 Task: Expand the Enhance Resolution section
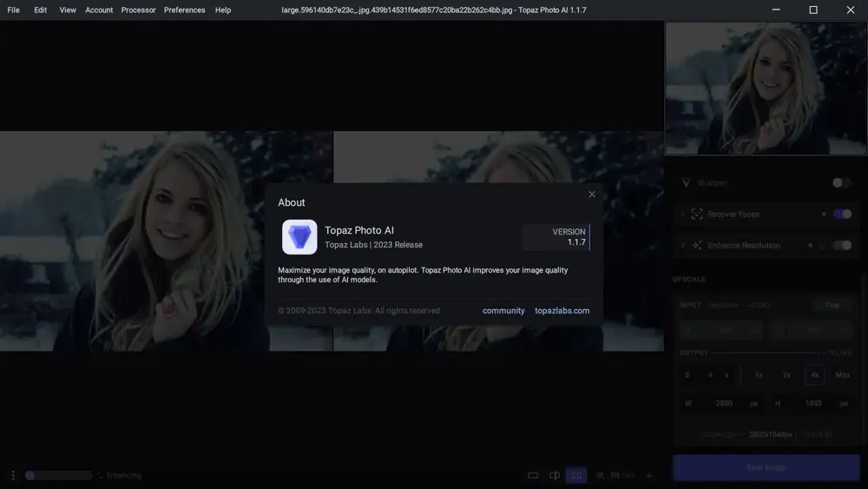click(x=682, y=245)
